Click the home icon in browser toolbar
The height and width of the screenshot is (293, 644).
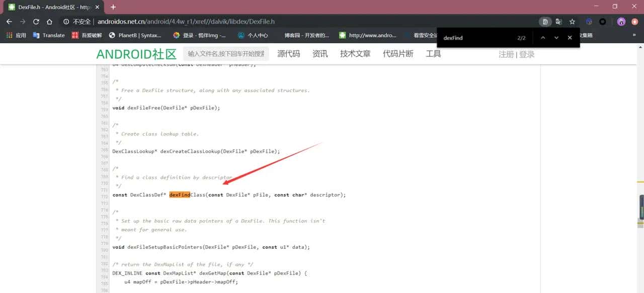[49, 22]
